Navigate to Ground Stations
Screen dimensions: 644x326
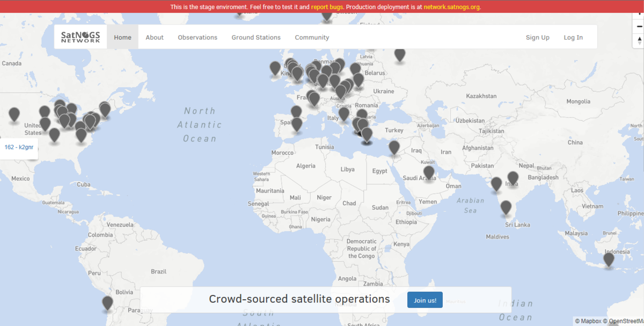tap(256, 38)
